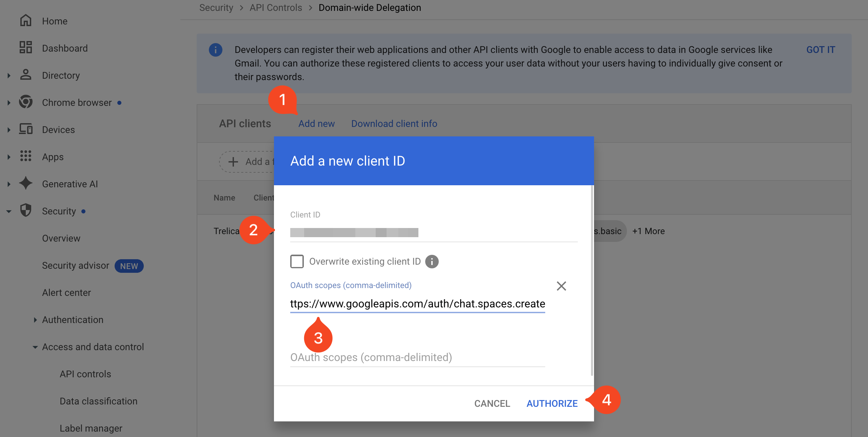Click the Name column header
This screenshot has width=868, height=437.
coord(224,198)
